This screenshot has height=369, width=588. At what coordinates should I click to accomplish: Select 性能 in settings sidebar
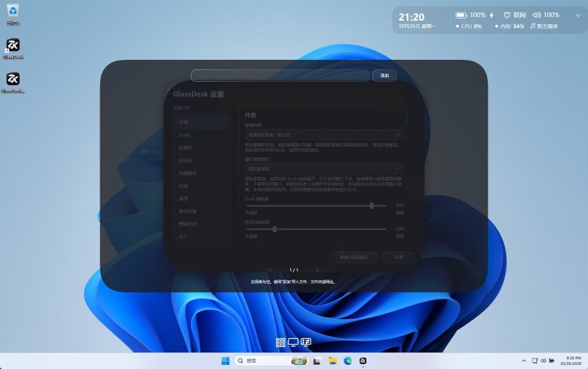point(202,186)
